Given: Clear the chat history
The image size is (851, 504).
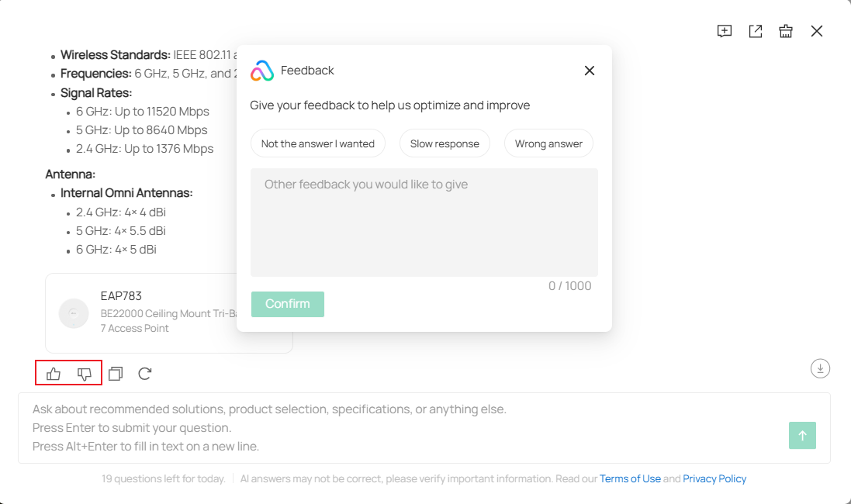Looking at the screenshot, I should point(786,31).
